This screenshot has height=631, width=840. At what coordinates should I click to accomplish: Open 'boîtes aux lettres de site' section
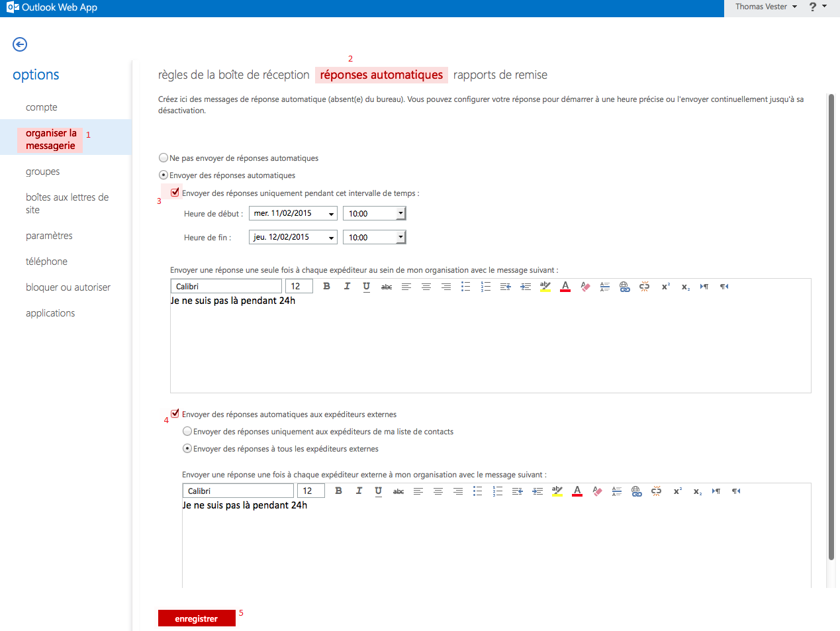pos(68,203)
